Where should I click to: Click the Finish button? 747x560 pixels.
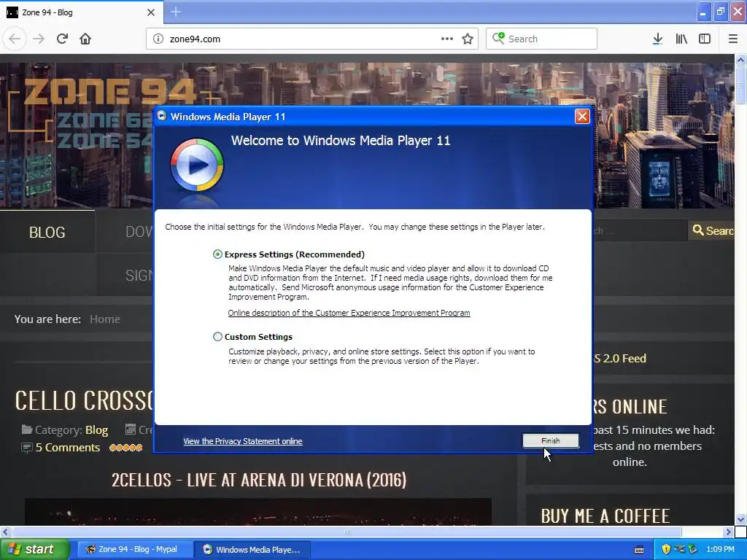550,440
